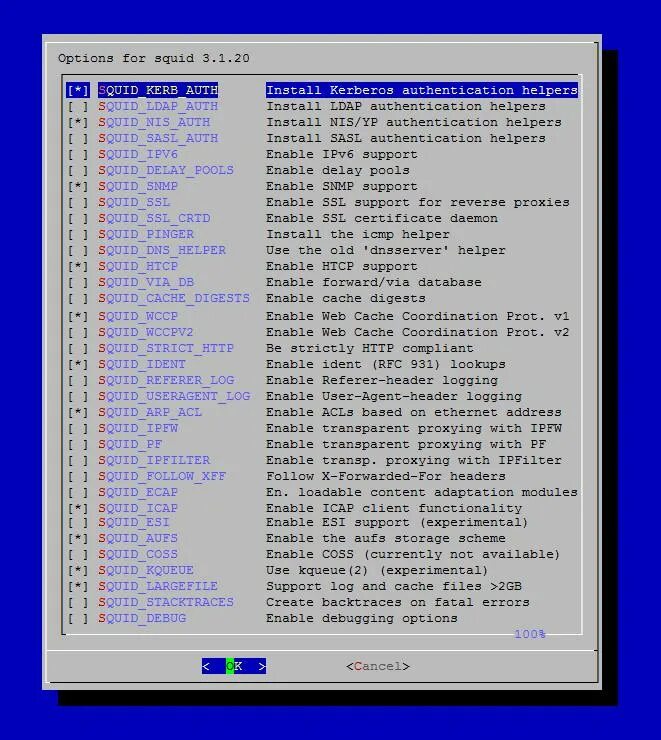Click 'Enable ident (RFC 931) lookups' text
Image resolution: width=661 pixels, height=740 pixels.
385,365
